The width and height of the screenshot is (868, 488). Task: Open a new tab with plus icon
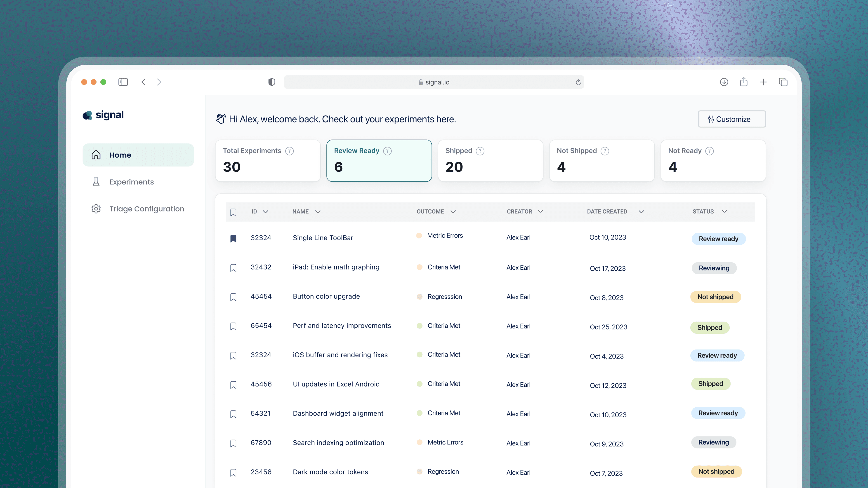(764, 82)
